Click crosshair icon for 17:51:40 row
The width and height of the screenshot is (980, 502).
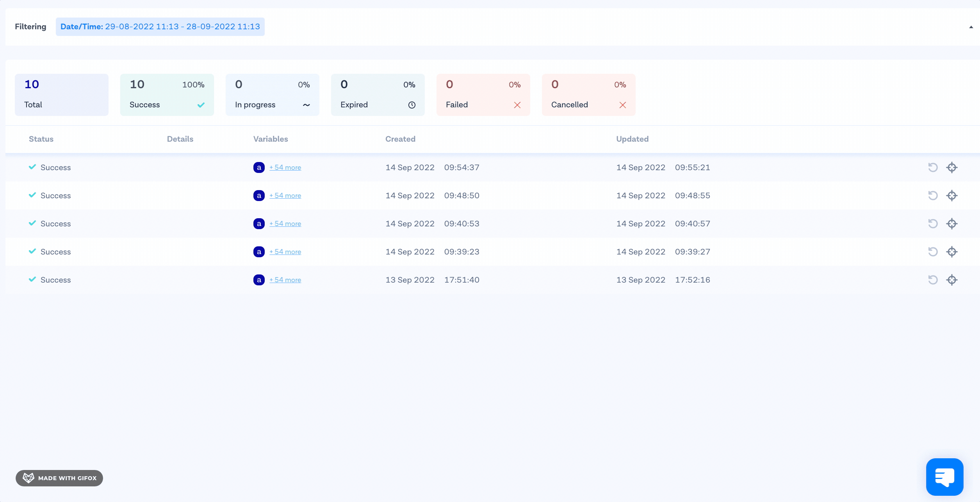[x=951, y=280]
